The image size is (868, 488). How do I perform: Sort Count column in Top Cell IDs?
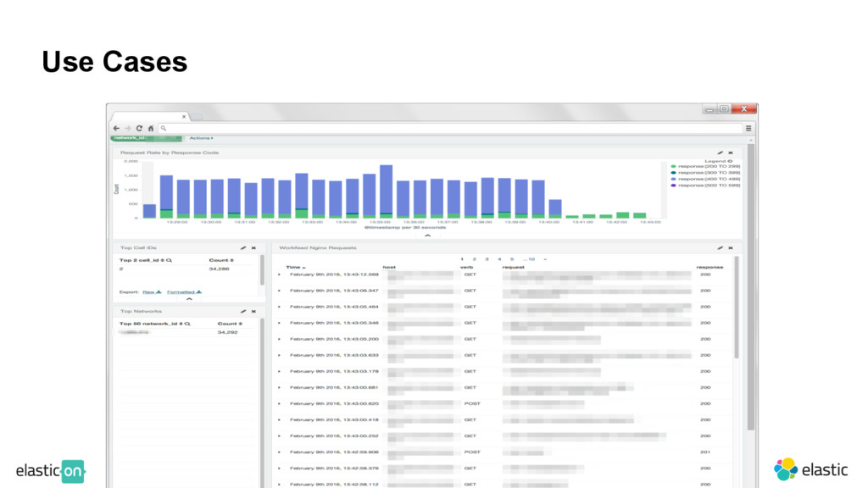(221, 260)
